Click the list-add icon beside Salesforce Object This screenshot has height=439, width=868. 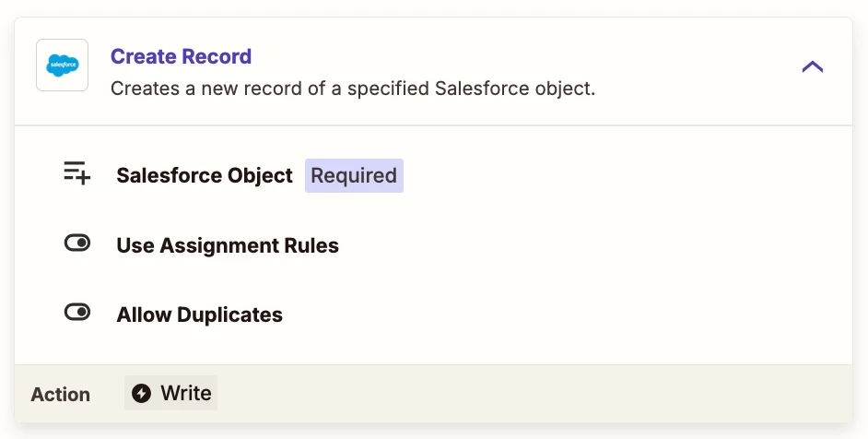tap(77, 173)
